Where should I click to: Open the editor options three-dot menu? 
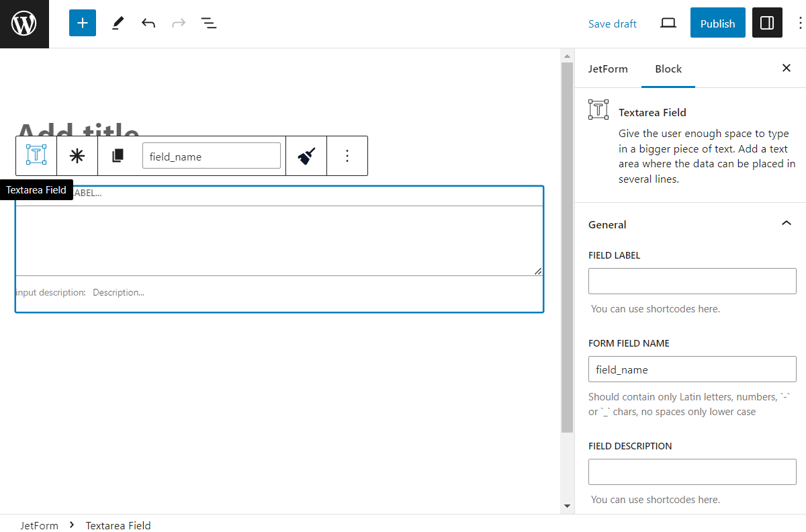799,22
